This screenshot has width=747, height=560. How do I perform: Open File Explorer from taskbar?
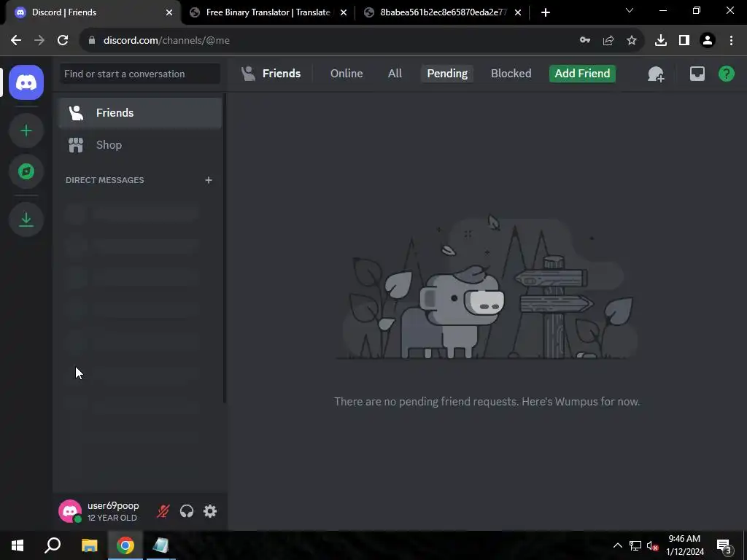89,545
